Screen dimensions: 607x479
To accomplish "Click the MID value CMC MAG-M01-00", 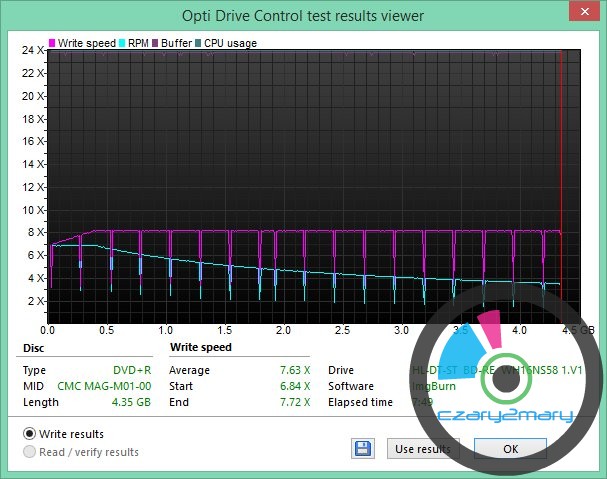I will pyautogui.click(x=103, y=386).
